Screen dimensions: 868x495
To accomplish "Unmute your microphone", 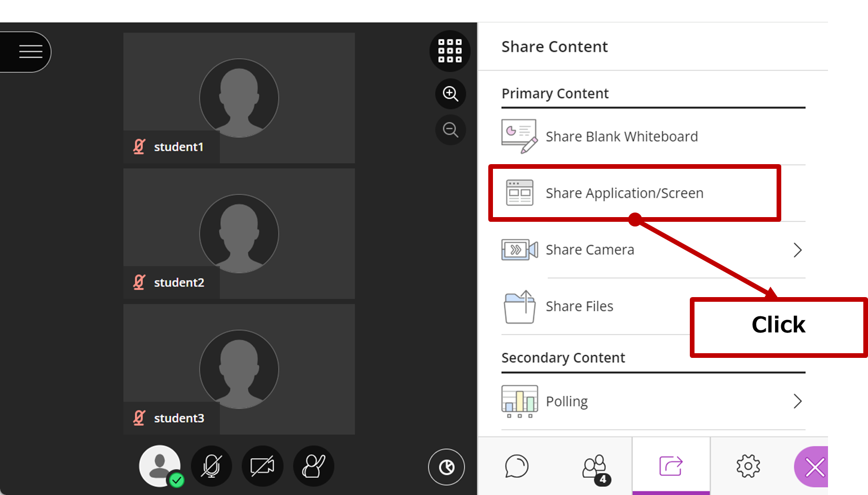I will [211, 466].
